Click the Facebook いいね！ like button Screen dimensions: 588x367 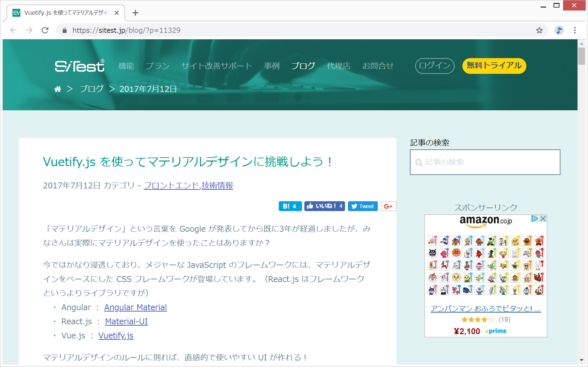[324, 206]
